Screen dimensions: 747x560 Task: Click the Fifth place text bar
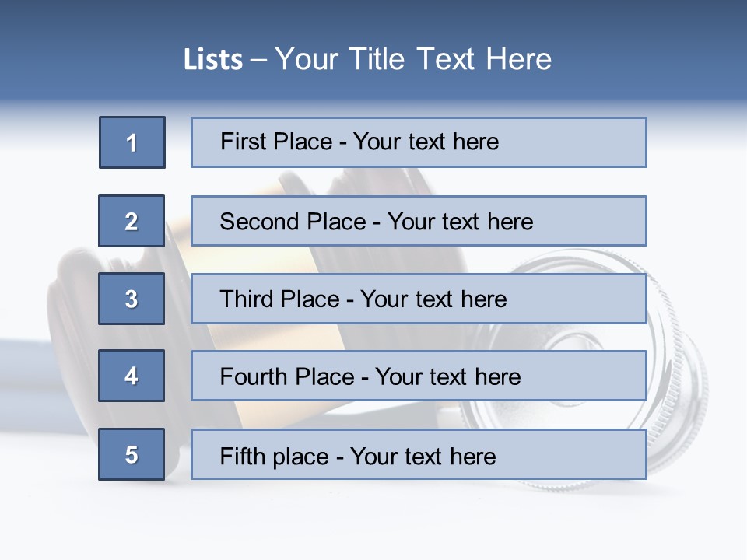click(x=419, y=453)
